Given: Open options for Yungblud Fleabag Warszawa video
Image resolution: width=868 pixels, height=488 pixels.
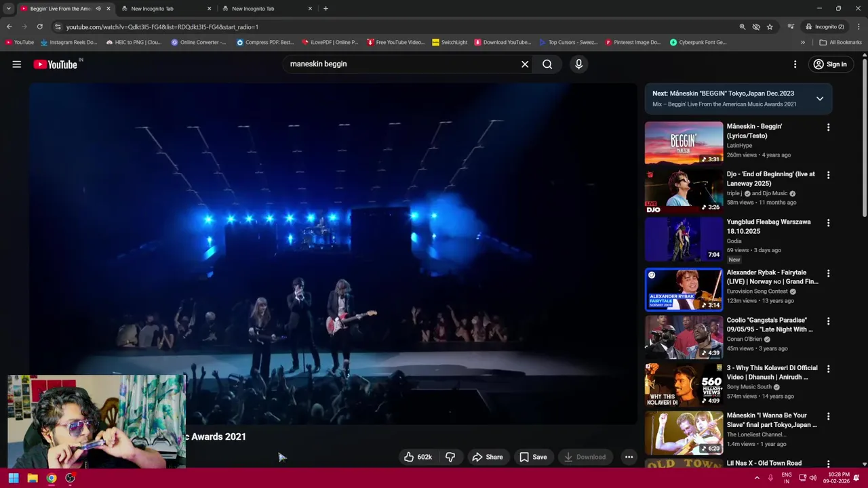Looking at the screenshot, I should [x=828, y=223].
